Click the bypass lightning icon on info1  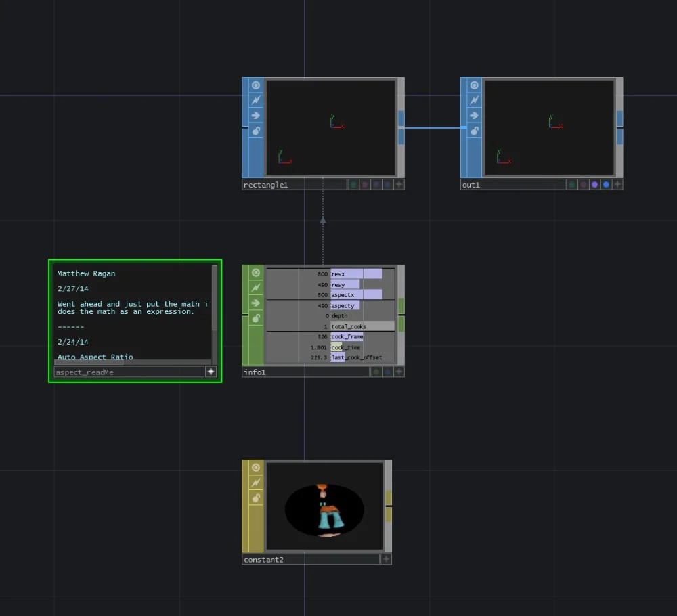click(x=256, y=288)
